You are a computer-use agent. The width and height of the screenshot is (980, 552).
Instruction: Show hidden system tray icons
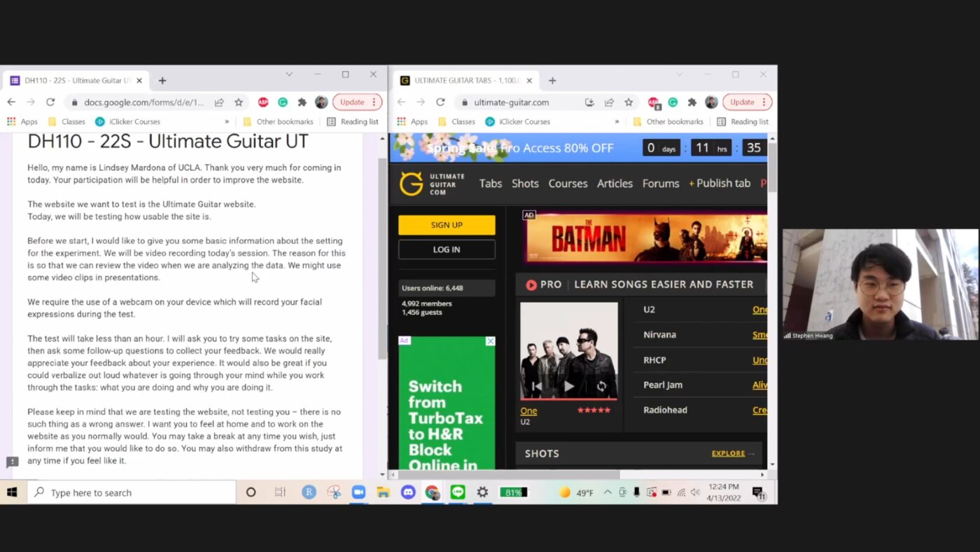[608, 492]
